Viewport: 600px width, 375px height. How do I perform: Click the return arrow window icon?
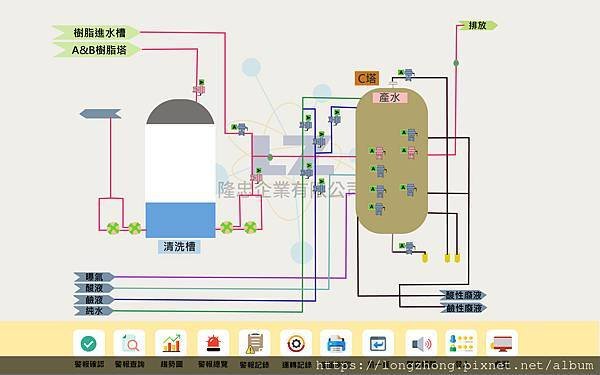click(x=378, y=343)
